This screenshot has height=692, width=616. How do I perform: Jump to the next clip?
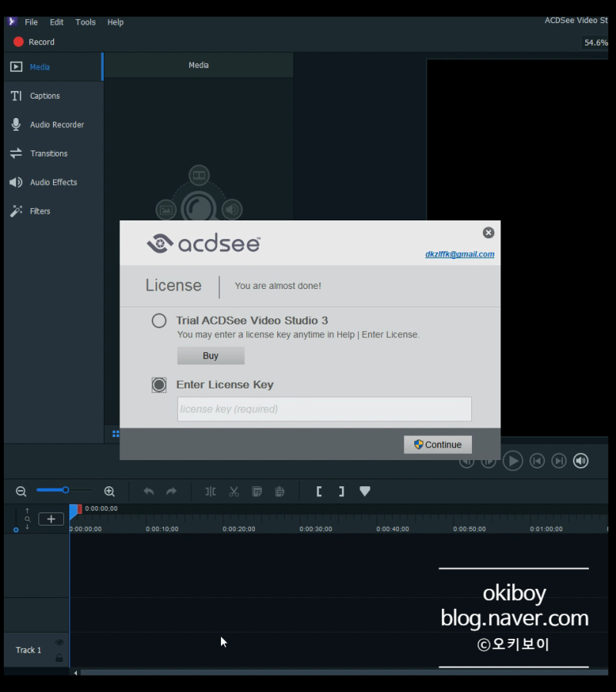[x=559, y=461]
